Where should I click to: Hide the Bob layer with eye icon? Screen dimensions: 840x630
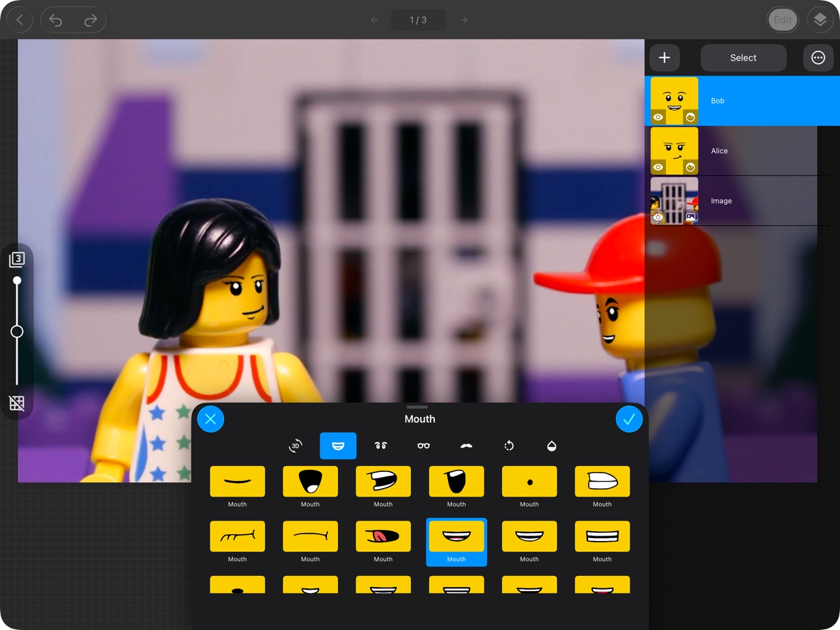coord(658,117)
